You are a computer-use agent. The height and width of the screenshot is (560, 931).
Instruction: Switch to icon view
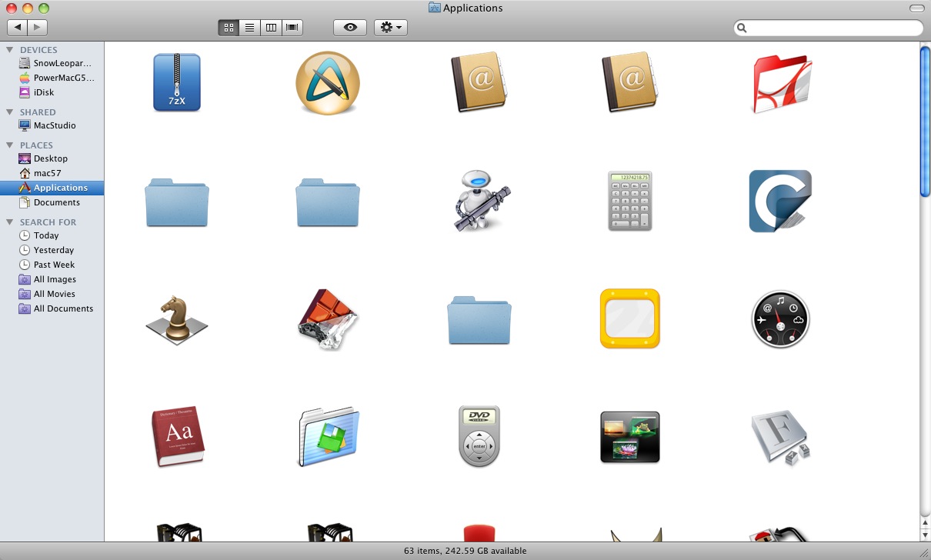[229, 28]
